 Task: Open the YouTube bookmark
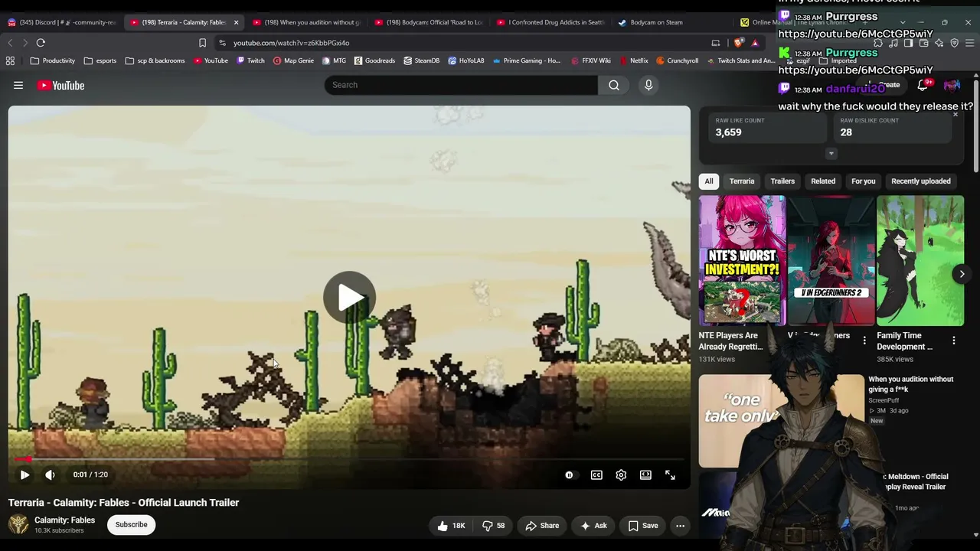[x=211, y=60]
